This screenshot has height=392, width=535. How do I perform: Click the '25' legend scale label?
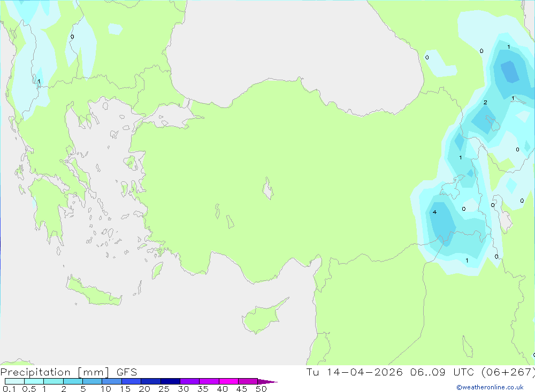point(164,389)
